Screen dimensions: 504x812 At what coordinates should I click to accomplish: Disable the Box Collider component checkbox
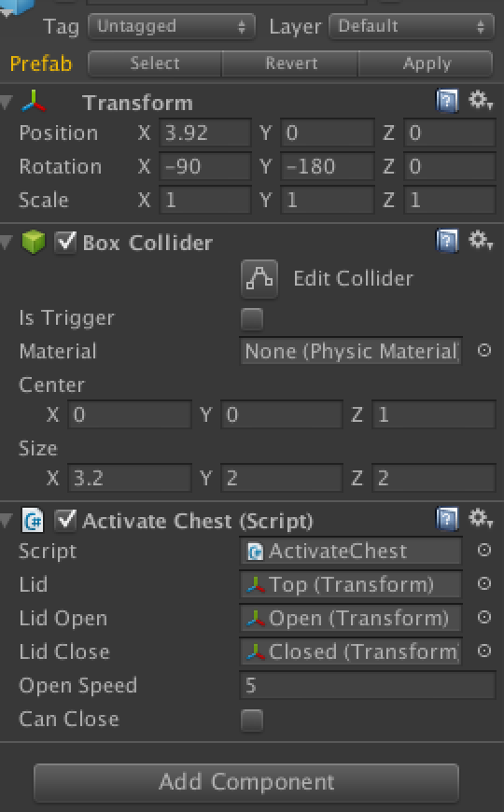[65, 242]
